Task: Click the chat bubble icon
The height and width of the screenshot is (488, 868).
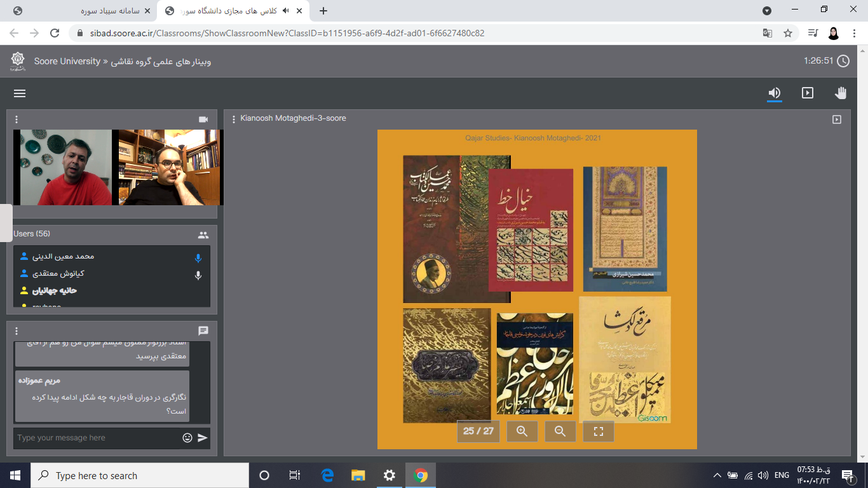Action: click(203, 331)
